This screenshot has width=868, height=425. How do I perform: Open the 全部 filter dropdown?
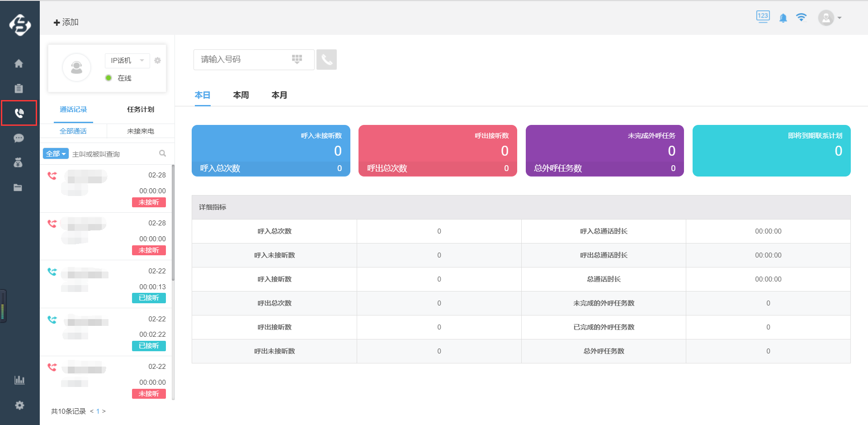pos(56,153)
